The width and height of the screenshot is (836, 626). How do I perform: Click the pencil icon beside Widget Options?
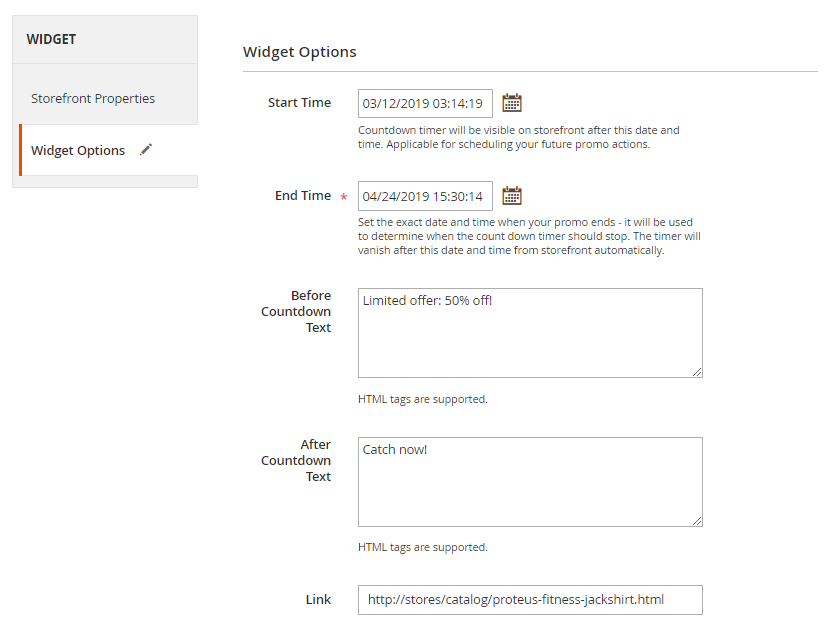(146, 150)
